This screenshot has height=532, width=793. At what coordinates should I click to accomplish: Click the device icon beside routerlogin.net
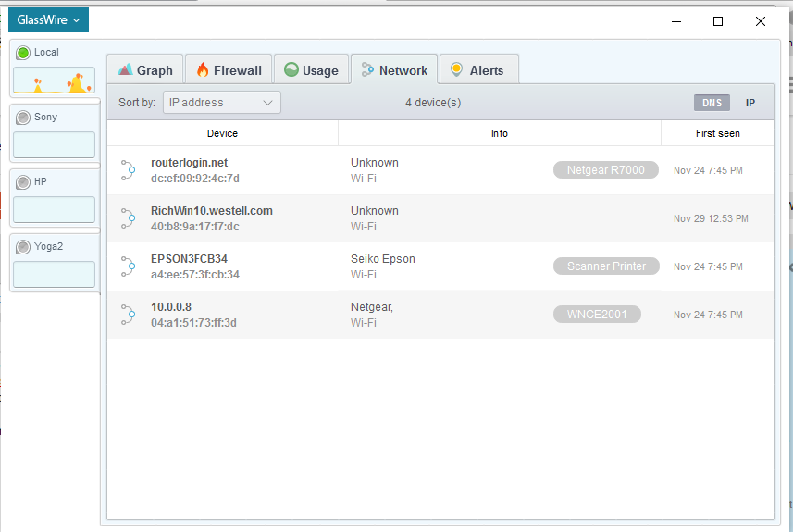coord(128,170)
